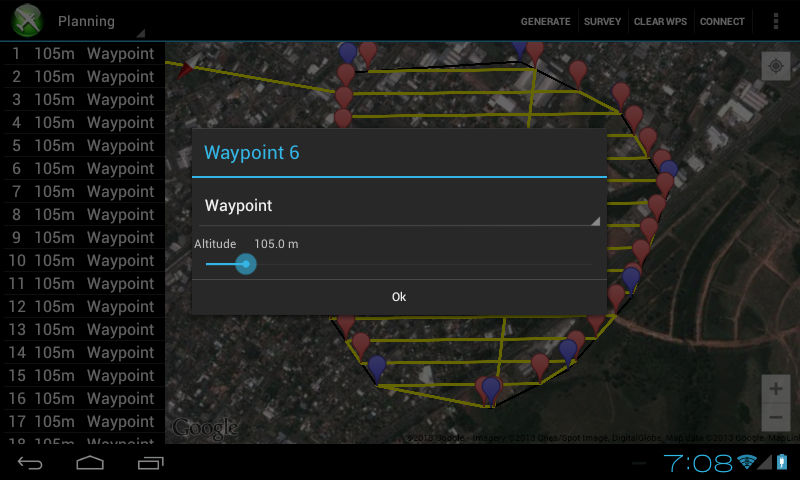Tap the Android back navigation button
This screenshot has height=480, width=800.
[30, 463]
